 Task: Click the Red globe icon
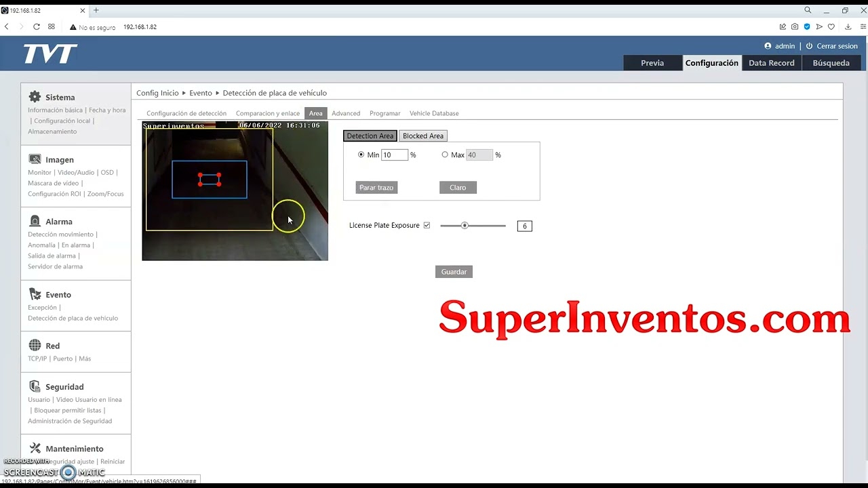tap(35, 345)
